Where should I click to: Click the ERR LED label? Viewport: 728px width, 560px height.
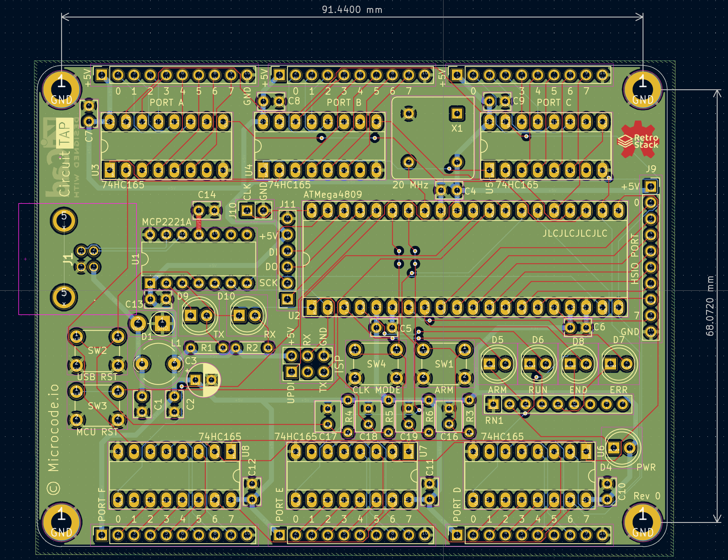pos(618,390)
